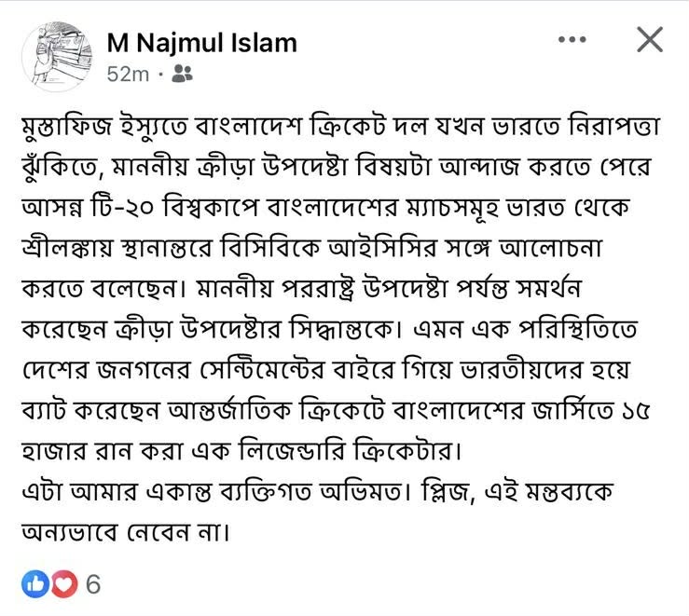Click the friends audience icon beside 52m
Viewport: 689px width, 616px height.
point(183,74)
